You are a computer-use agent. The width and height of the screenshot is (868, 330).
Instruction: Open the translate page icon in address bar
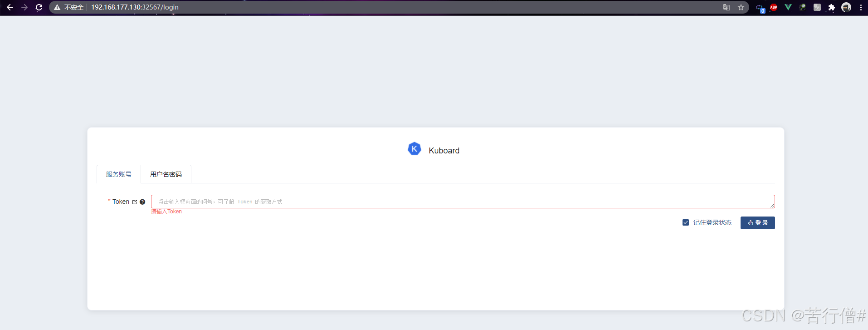coord(727,7)
